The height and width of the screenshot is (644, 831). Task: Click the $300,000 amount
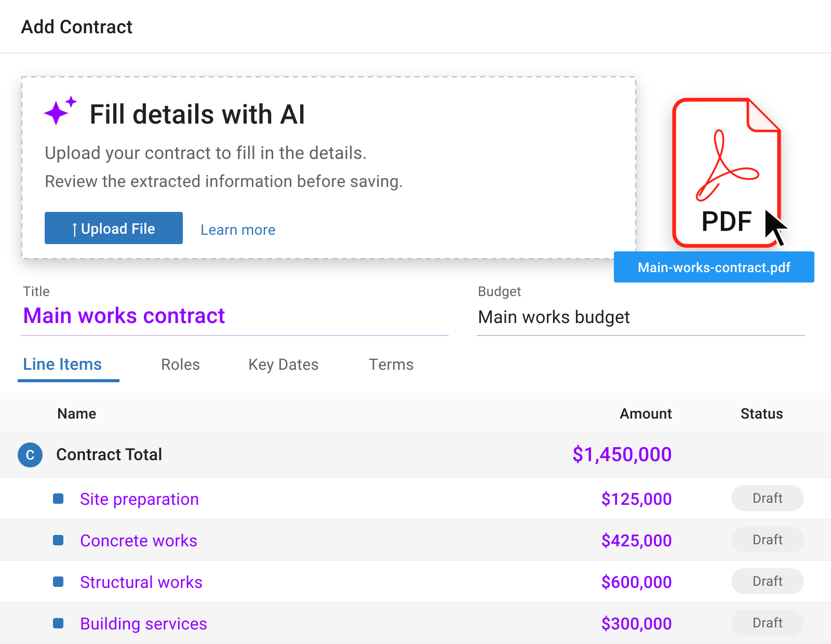click(636, 624)
